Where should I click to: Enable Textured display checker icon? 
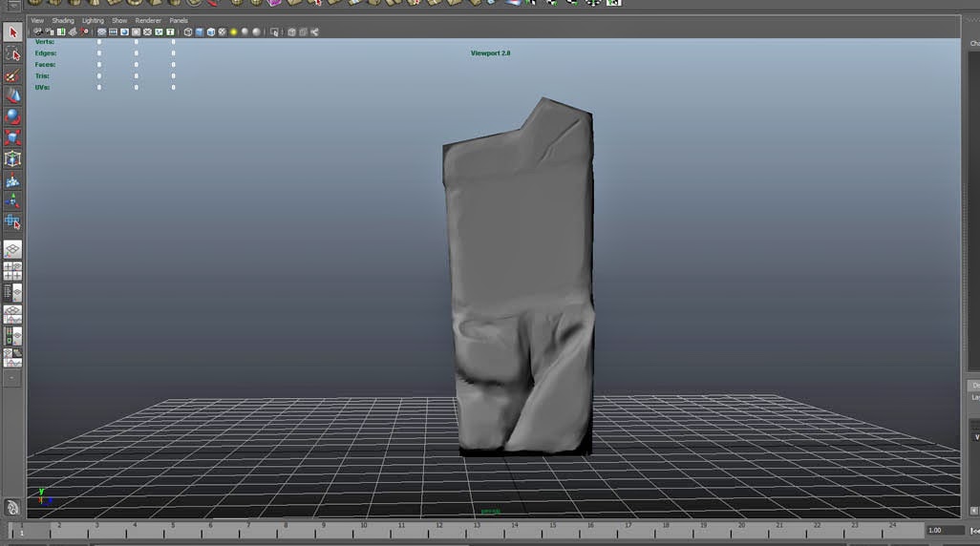click(222, 31)
